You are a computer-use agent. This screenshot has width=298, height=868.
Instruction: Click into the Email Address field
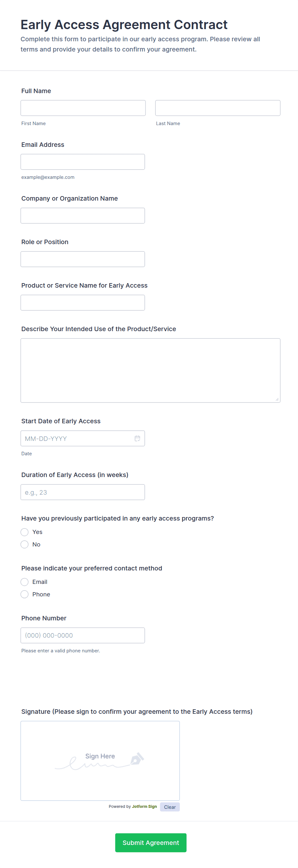83,162
